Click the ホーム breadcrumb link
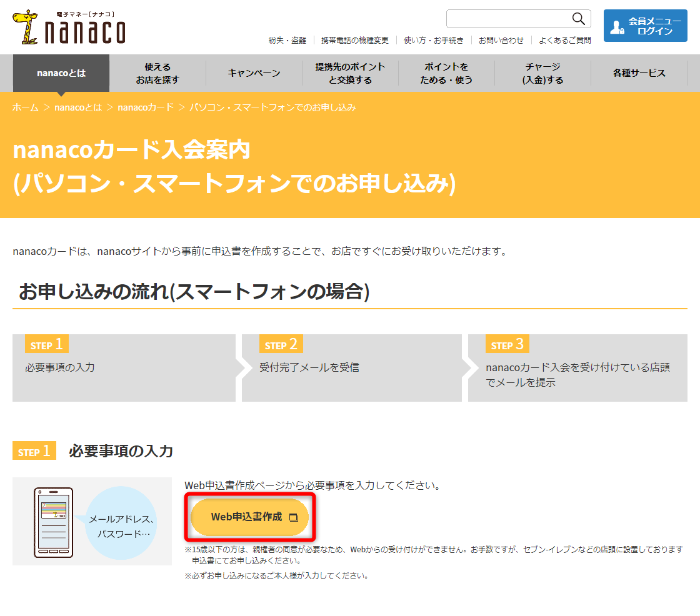This screenshot has height=616, width=700. tap(26, 107)
